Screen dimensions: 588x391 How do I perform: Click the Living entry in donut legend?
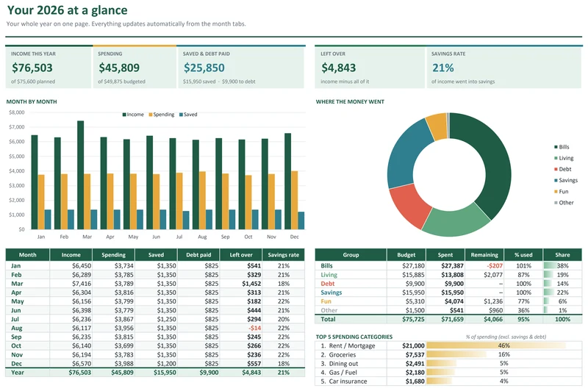coord(564,158)
